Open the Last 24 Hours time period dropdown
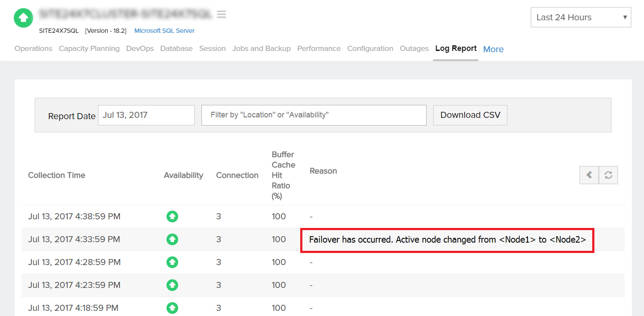The height and width of the screenshot is (316, 644). [580, 17]
